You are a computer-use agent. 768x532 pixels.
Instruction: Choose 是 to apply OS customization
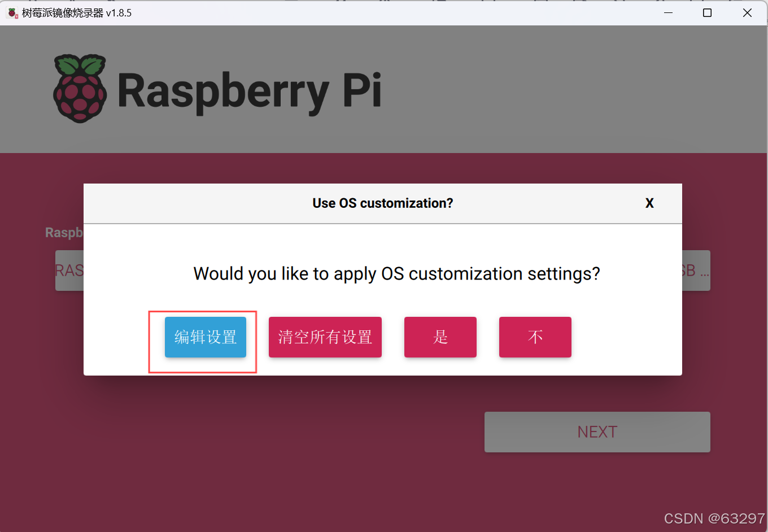440,337
